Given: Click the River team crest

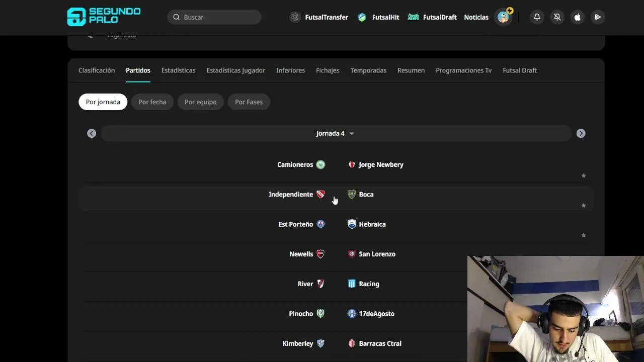Looking at the screenshot, I should [x=320, y=284].
